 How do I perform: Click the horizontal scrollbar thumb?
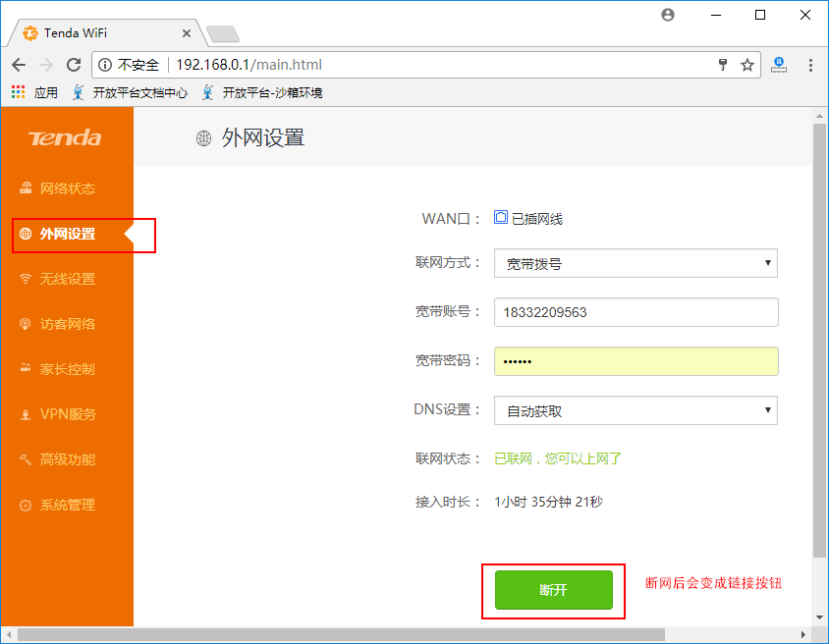click(x=341, y=634)
